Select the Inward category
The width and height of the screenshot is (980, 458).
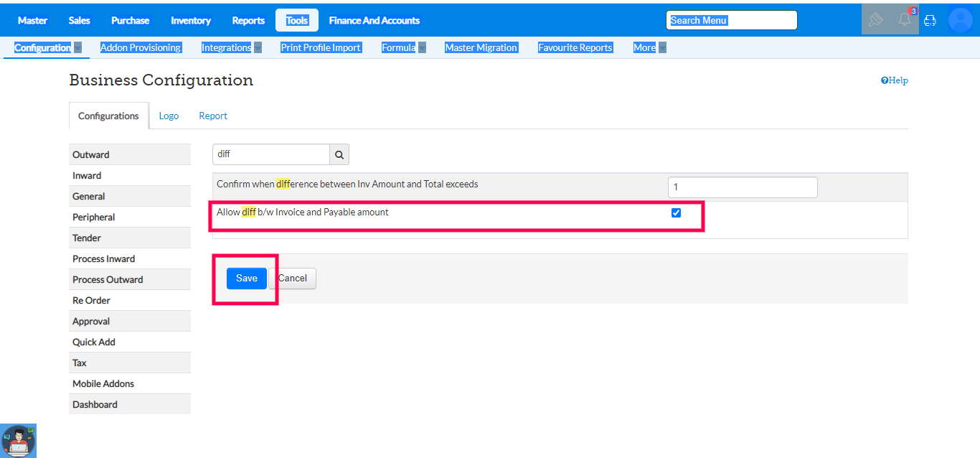(x=130, y=175)
